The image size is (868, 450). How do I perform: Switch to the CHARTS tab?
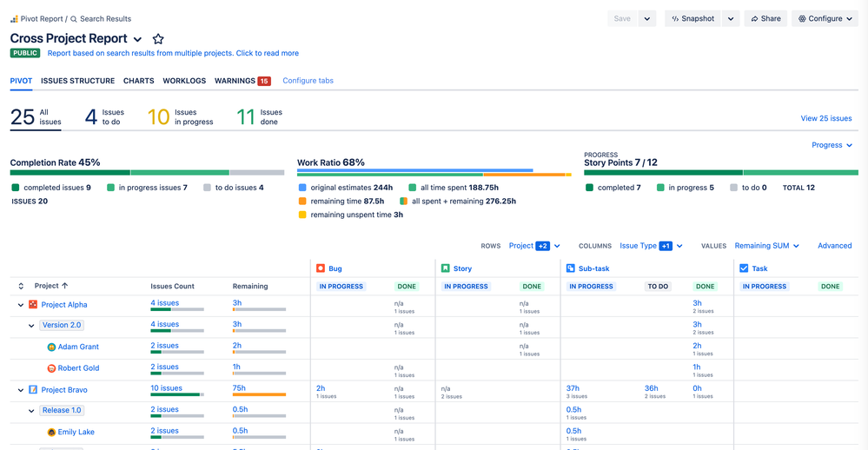[139, 81]
